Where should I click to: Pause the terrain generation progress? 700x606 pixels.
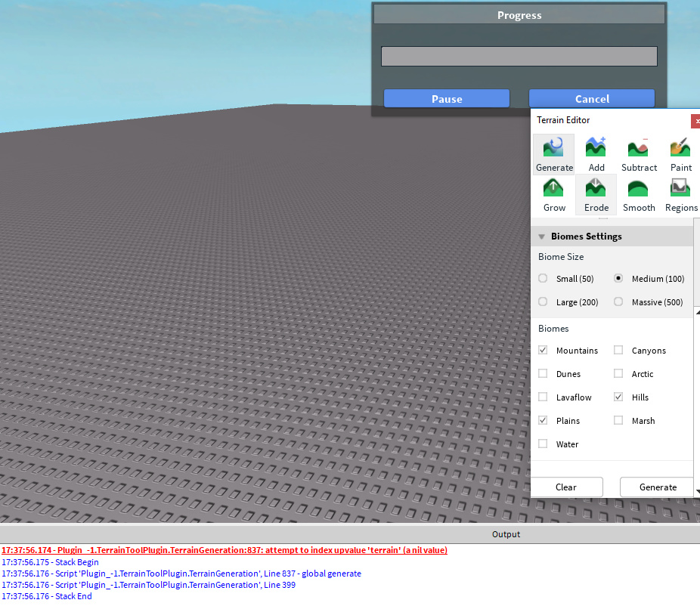pos(446,98)
